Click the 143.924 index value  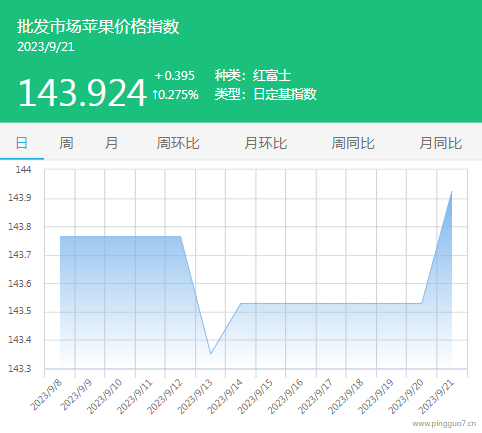click(x=82, y=93)
